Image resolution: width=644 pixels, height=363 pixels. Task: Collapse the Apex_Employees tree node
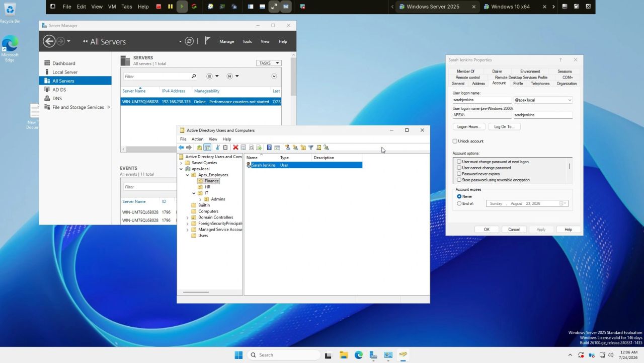188,175
